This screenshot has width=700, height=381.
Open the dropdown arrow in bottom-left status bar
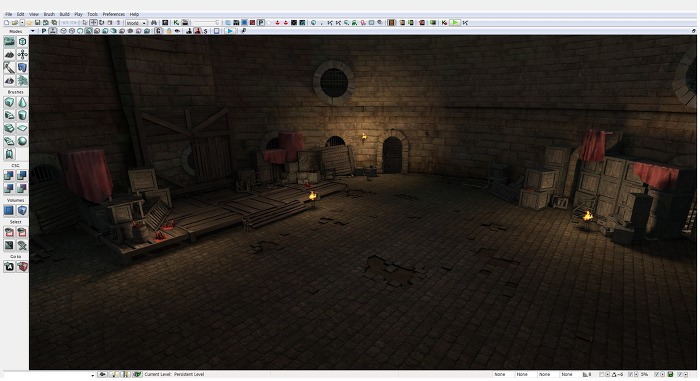pos(92,375)
